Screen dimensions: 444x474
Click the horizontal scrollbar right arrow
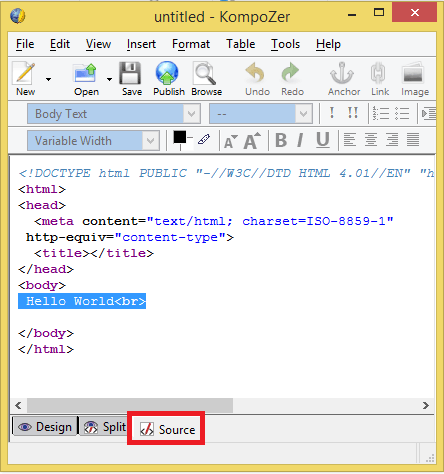(426, 405)
